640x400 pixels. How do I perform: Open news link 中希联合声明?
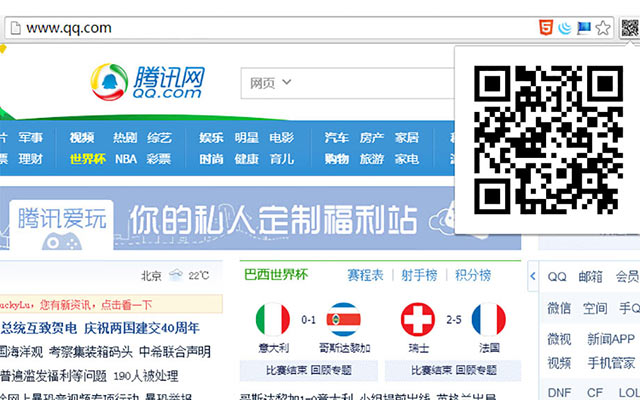pyautogui.click(x=175, y=352)
